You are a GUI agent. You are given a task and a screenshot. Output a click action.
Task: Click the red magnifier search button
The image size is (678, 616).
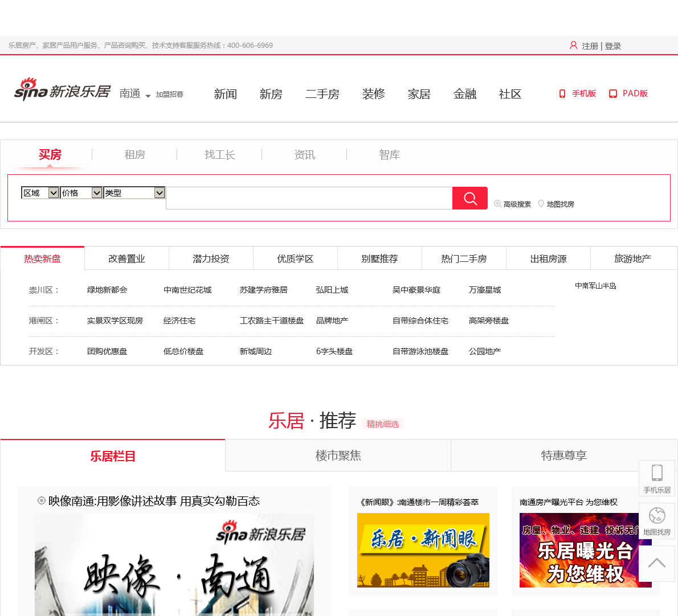click(x=469, y=198)
